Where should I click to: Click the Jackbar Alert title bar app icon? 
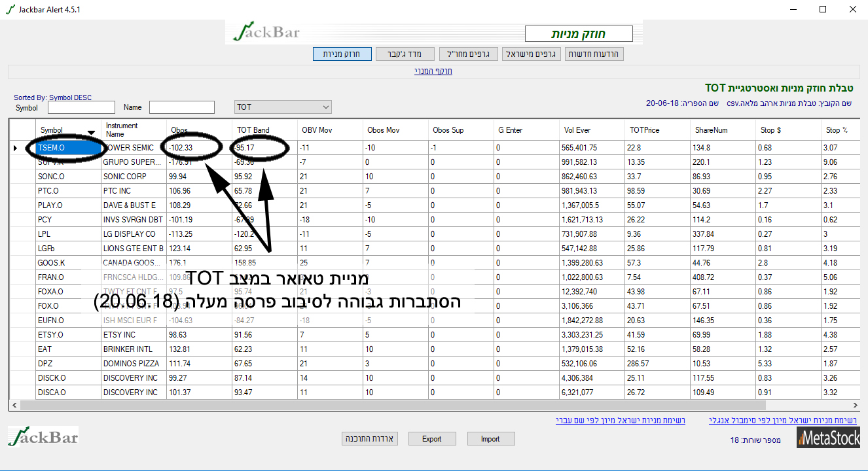(x=10, y=10)
